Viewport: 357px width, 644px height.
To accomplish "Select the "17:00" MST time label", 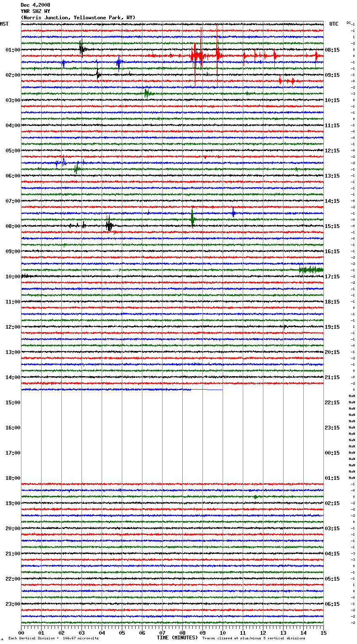I will coord(13,453).
